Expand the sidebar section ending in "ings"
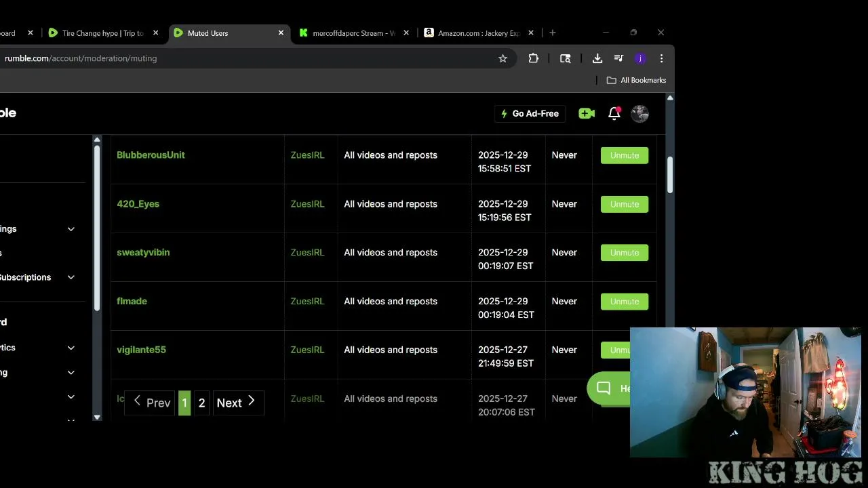This screenshot has height=488, width=868. click(71, 229)
